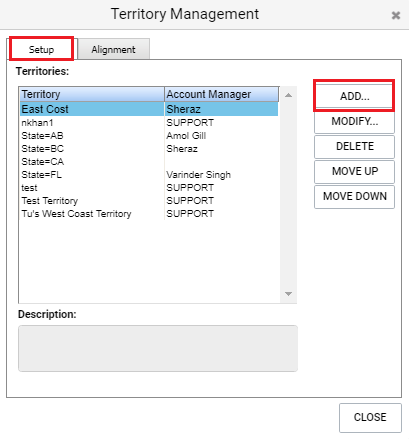Click the ADD... button

tap(354, 96)
